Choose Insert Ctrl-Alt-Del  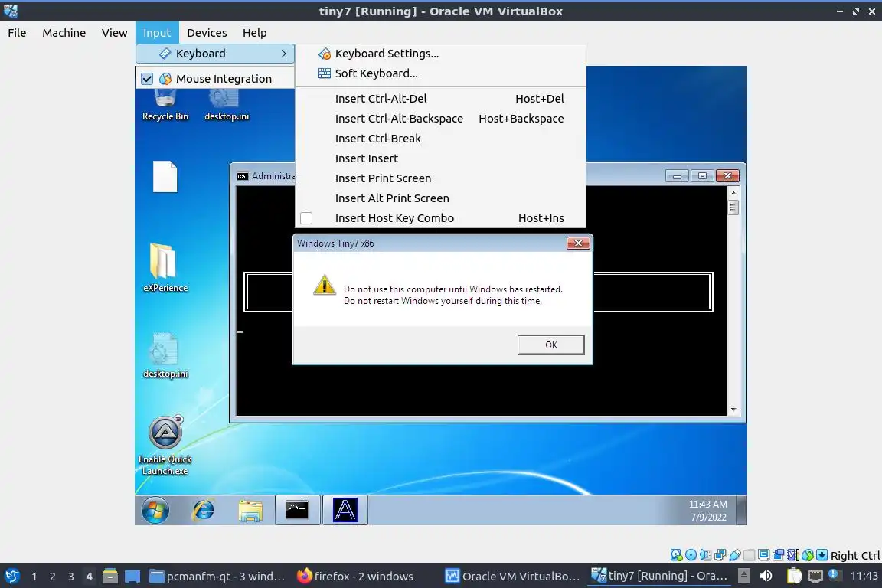click(x=440, y=99)
